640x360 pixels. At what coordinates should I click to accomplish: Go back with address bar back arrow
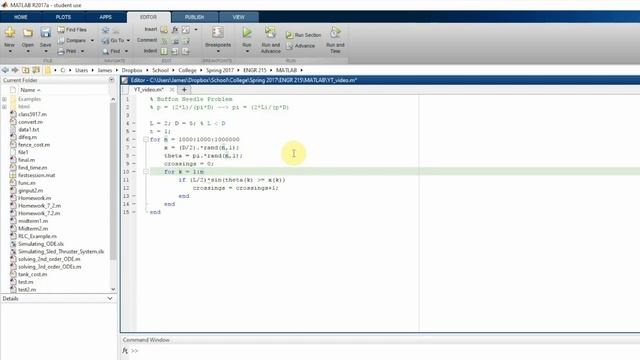(5, 70)
